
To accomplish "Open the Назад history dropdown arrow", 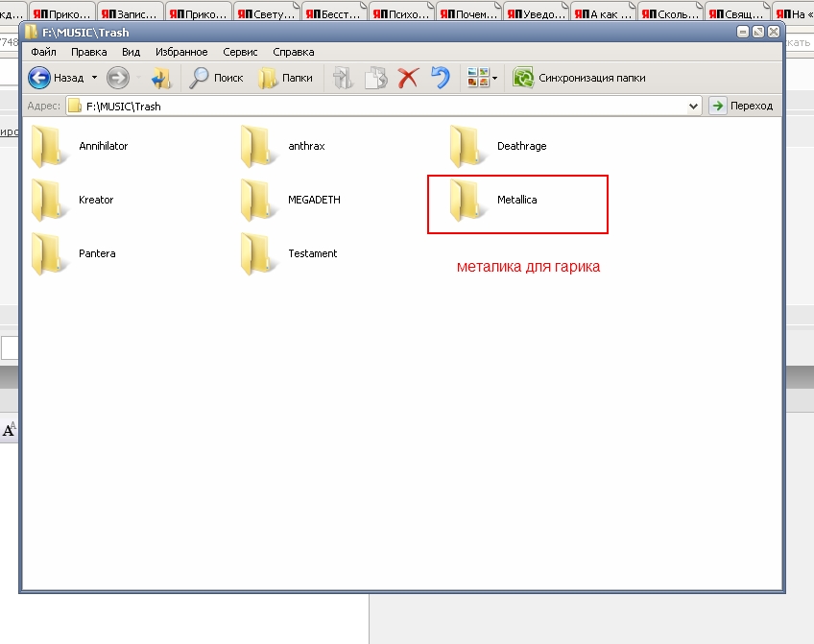I will pos(94,78).
